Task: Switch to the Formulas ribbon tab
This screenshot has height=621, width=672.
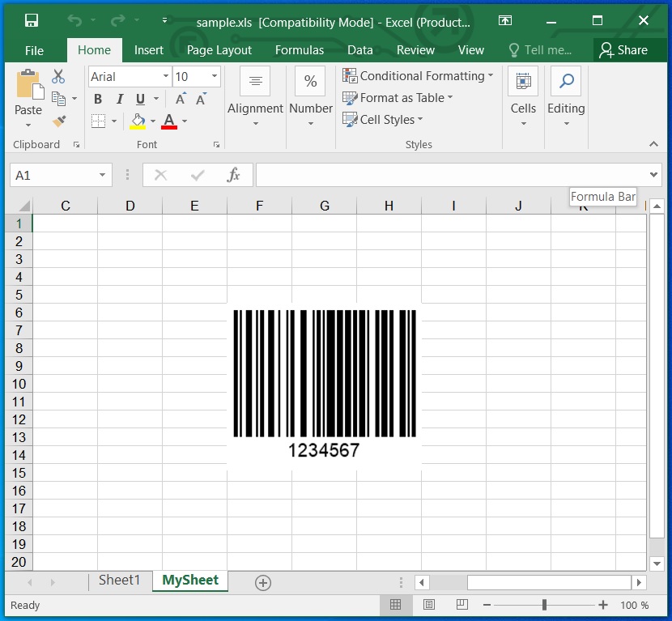Action: pos(299,49)
